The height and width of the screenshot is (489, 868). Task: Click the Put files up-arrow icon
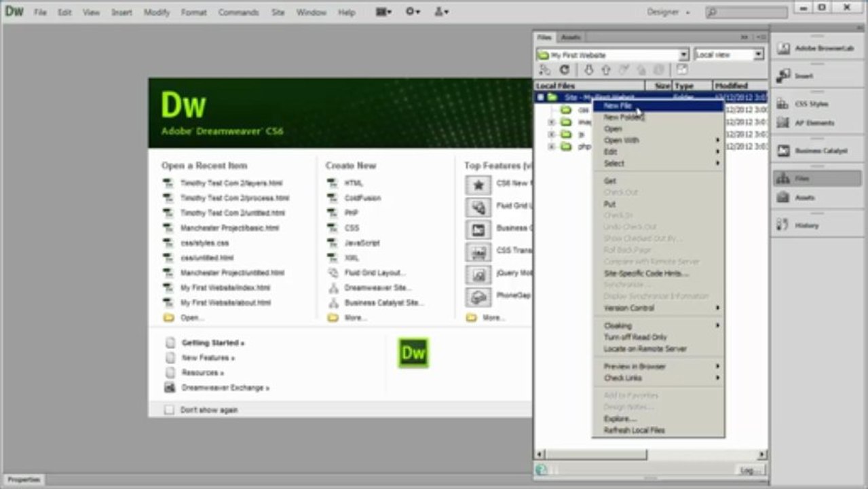[x=606, y=70]
